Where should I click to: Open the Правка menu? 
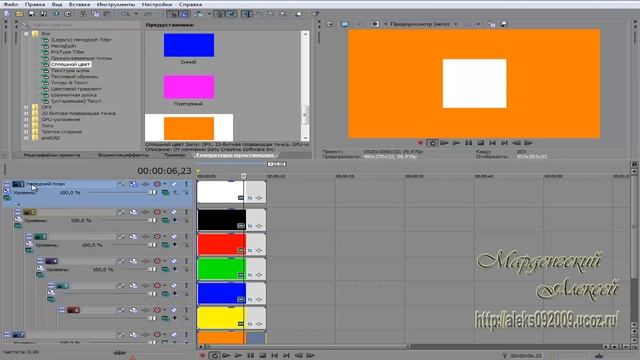(x=35, y=4)
